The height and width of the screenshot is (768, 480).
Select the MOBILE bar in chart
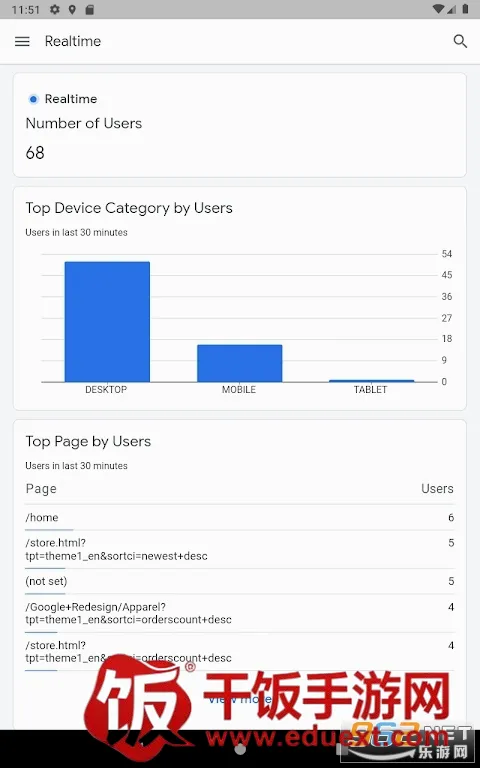(x=240, y=363)
